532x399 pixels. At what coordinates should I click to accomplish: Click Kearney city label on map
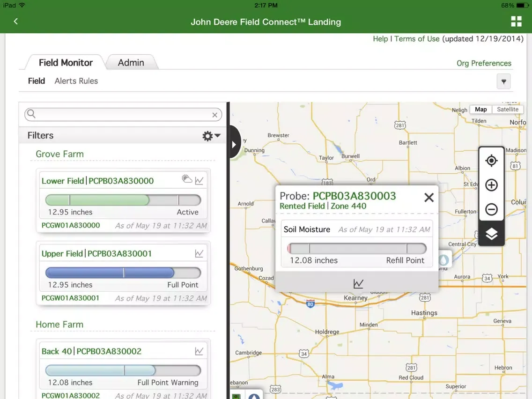coord(355,298)
